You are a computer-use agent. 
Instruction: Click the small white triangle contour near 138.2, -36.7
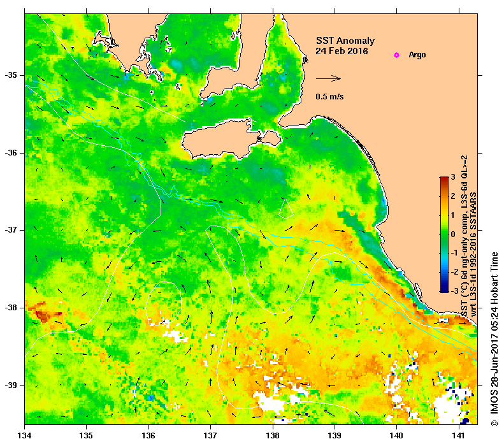[x=285, y=209]
